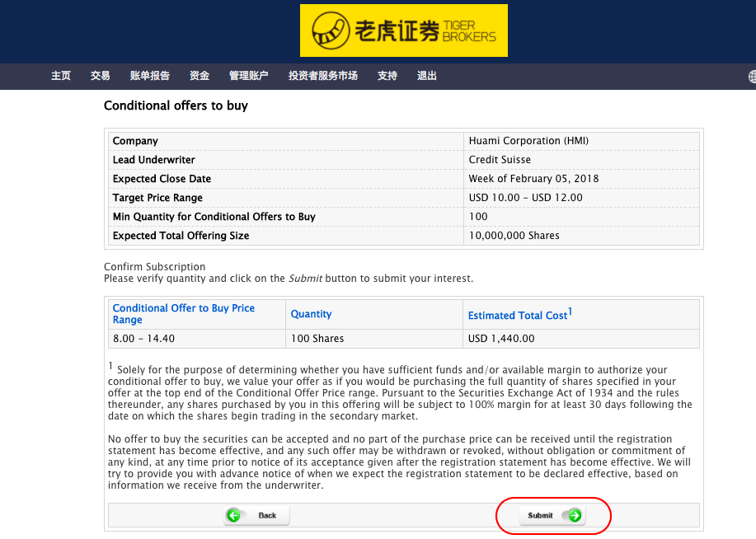Viewport: 756px width, 539px height.
Task: Click the Conditional offers to buy heading
Action: coord(176,105)
